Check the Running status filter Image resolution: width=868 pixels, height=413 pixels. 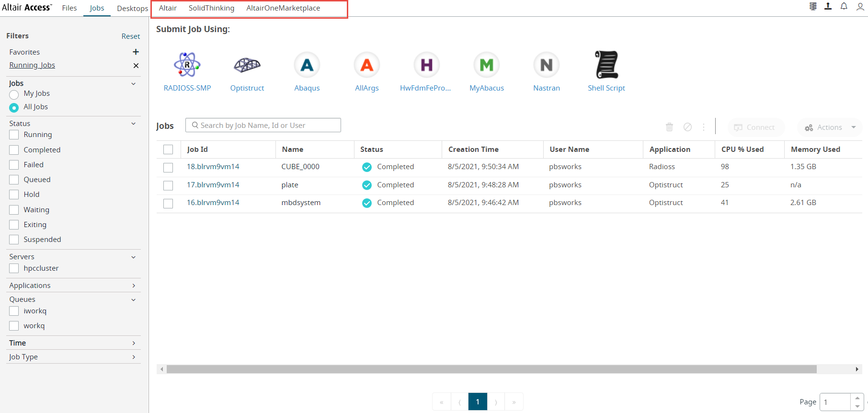pyautogui.click(x=14, y=135)
